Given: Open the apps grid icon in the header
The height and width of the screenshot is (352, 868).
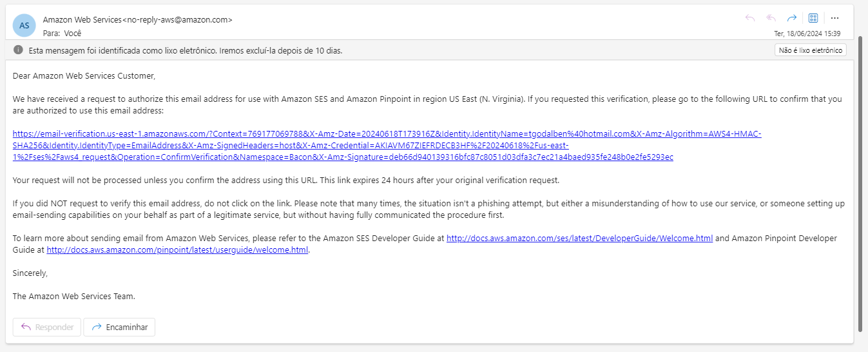Looking at the screenshot, I should click(813, 18).
